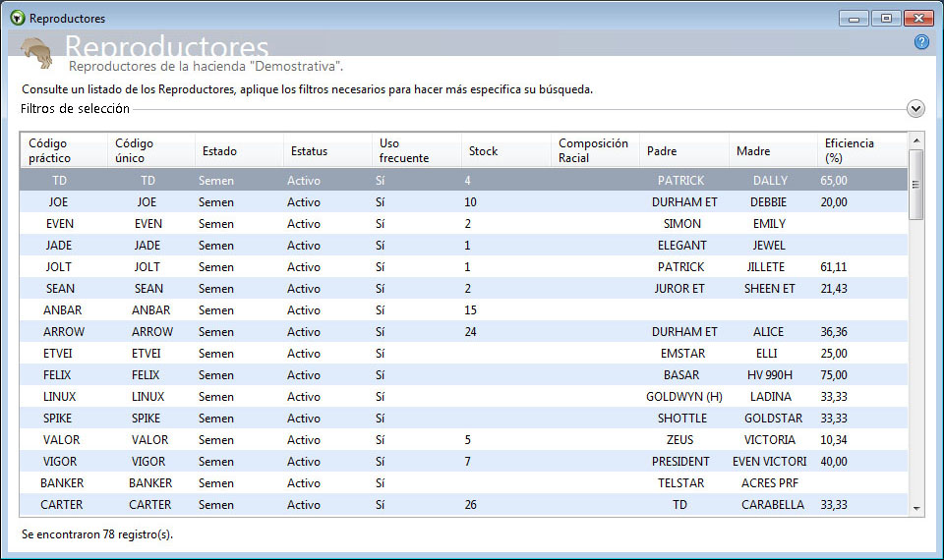This screenshot has height=560, width=944.
Task: Select the SEAN row
Action: pyautogui.click(x=463, y=289)
